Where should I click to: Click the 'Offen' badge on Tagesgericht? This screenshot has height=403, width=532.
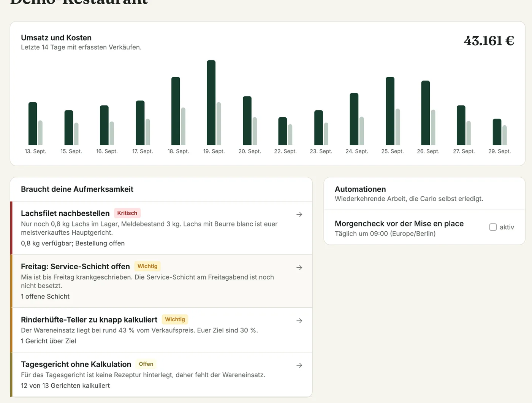click(x=146, y=364)
